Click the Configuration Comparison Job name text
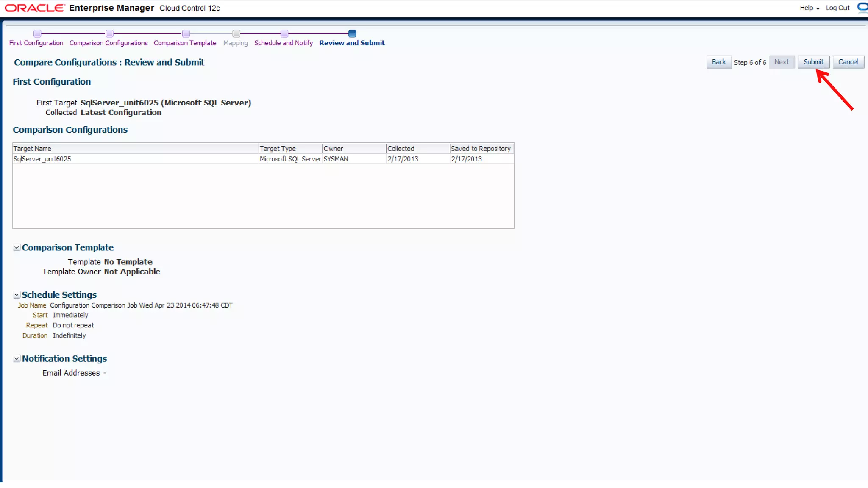 (x=141, y=305)
